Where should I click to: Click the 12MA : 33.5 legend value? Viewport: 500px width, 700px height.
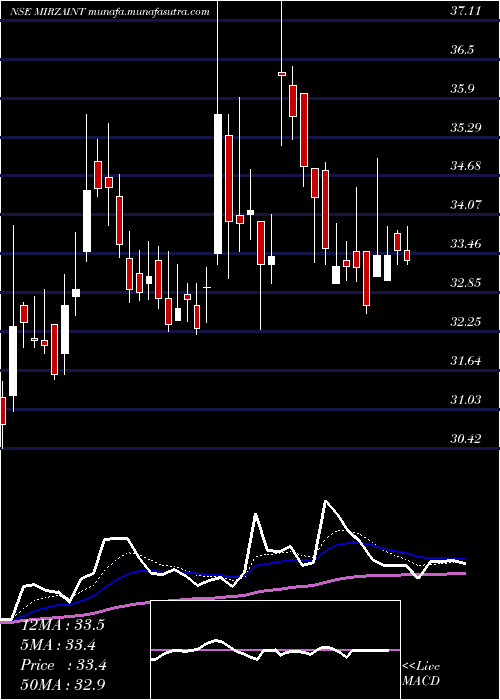tap(62, 625)
